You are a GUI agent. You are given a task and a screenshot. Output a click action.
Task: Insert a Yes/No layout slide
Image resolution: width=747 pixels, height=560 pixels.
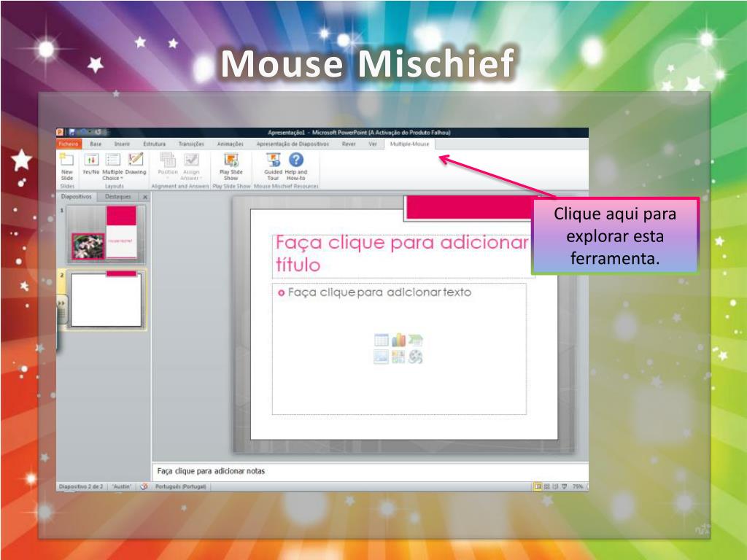click(91, 164)
